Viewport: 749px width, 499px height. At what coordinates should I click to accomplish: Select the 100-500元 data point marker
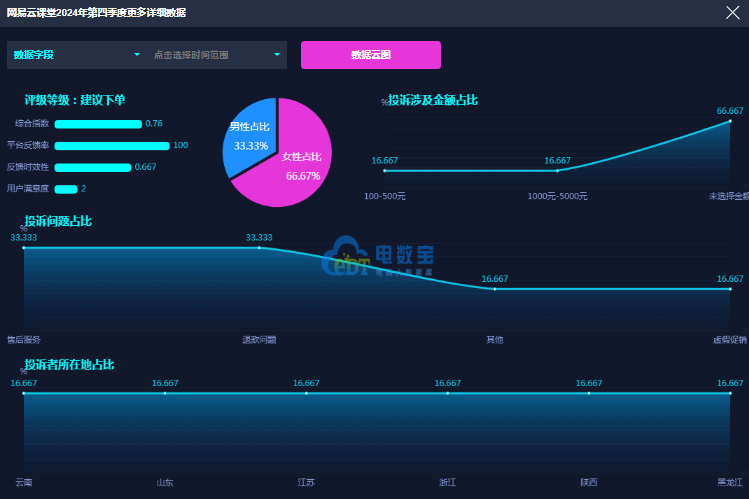384,171
